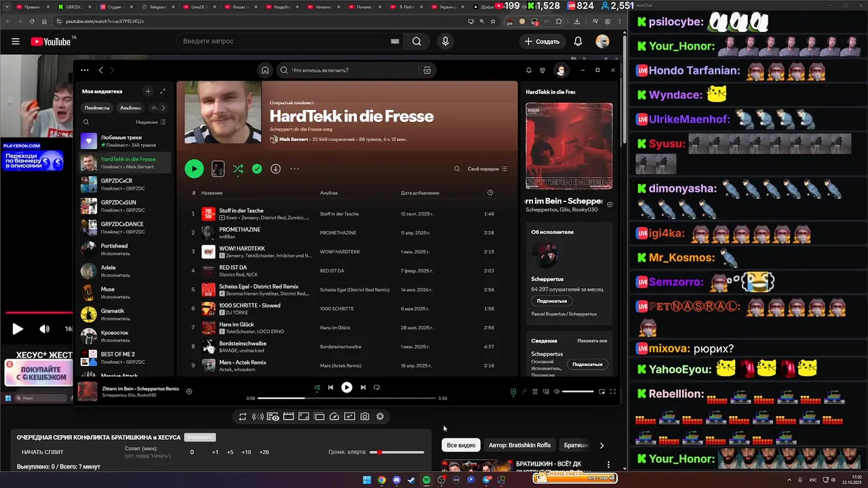
Task: Sort tracks by Дата добавления column
Action: (x=420, y=193)
